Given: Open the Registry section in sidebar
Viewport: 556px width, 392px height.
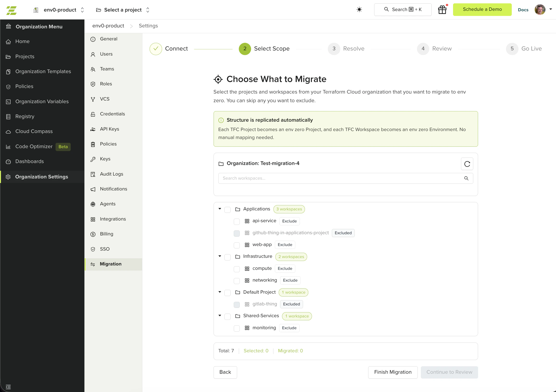Looking at the screenshot, I should click(25, 116).
